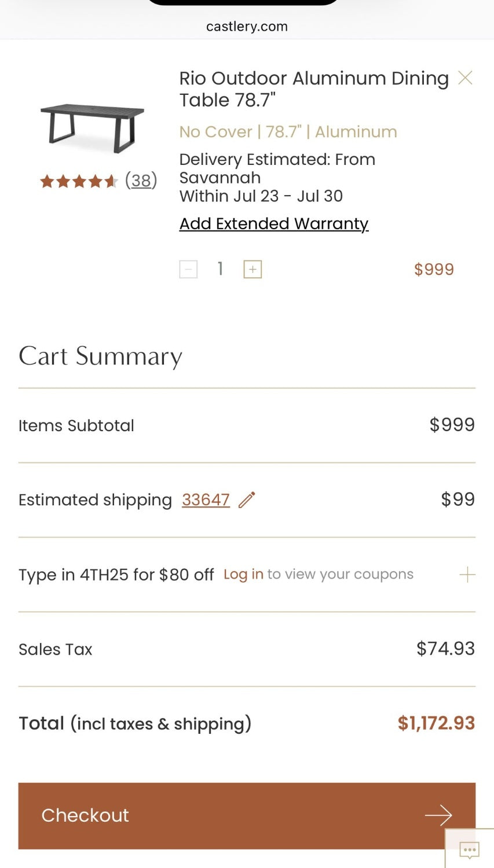
Task: Remove the Rio dining table from cart
Action: click(465, 78)
